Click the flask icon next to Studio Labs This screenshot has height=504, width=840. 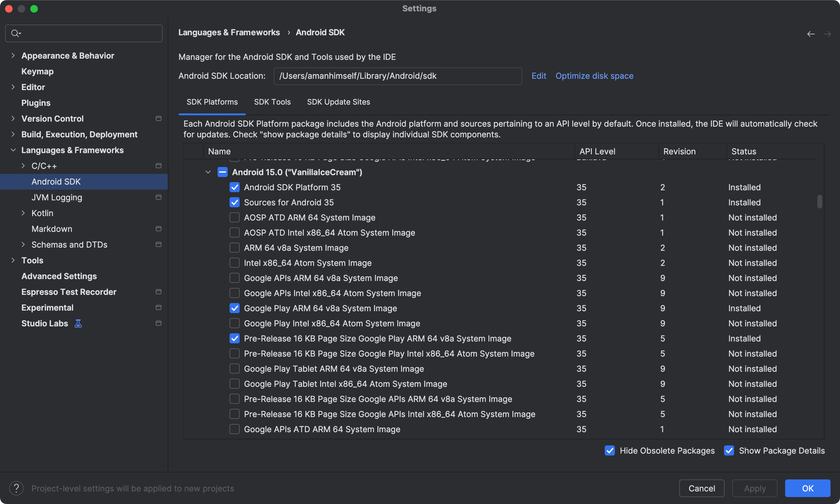pyautogui.click(x=78, y=323)
